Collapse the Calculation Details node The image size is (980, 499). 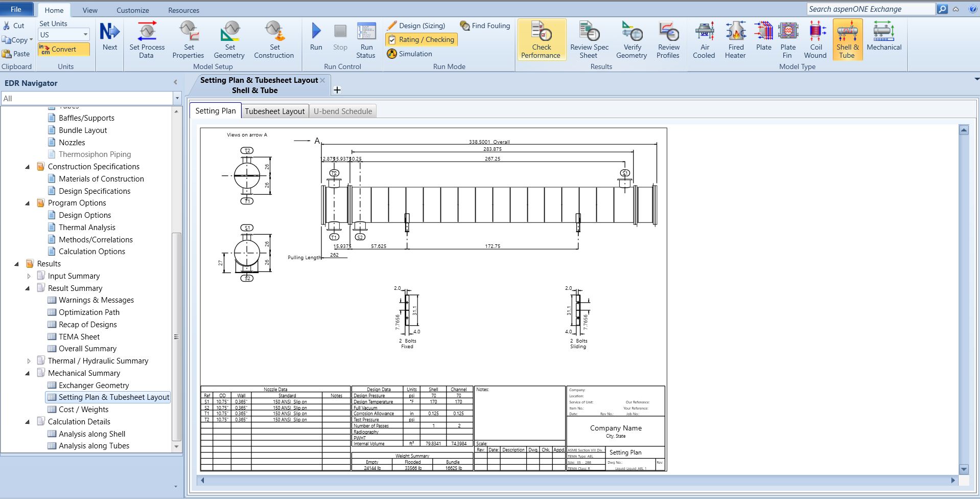(x=28, y=422)
